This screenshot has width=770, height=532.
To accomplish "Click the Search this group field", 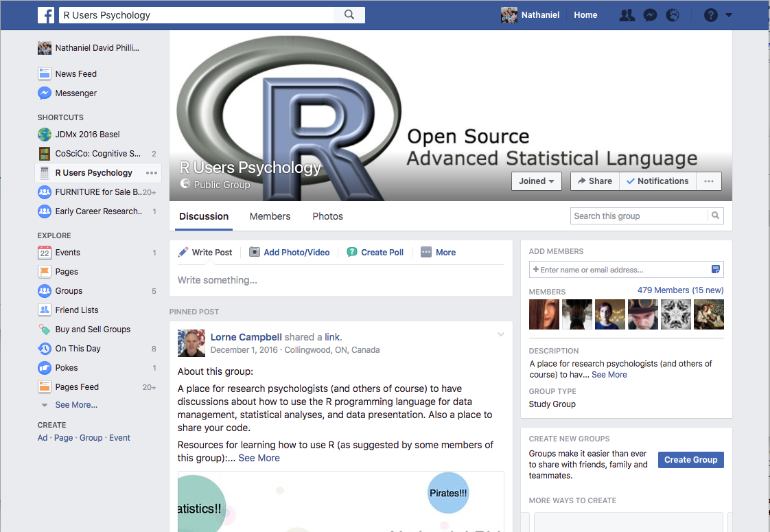I will [x=639, y=216].
